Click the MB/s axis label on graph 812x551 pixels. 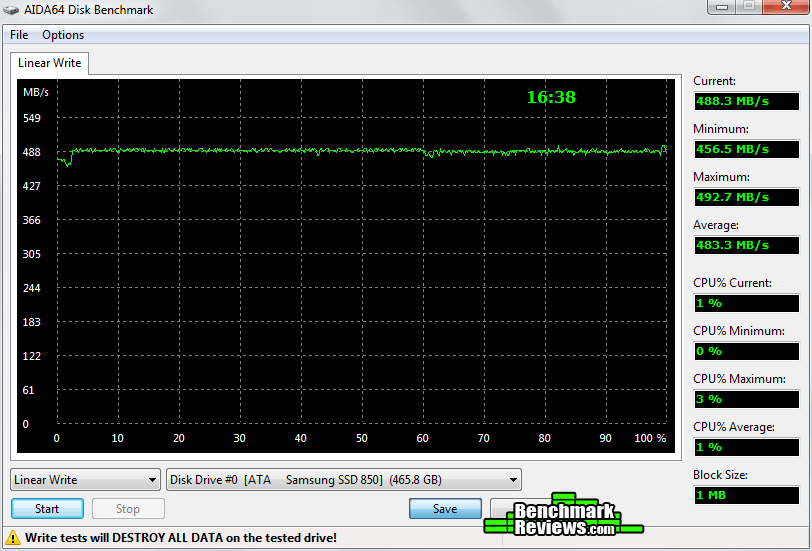pyautogui.click(x=36, y=92)
